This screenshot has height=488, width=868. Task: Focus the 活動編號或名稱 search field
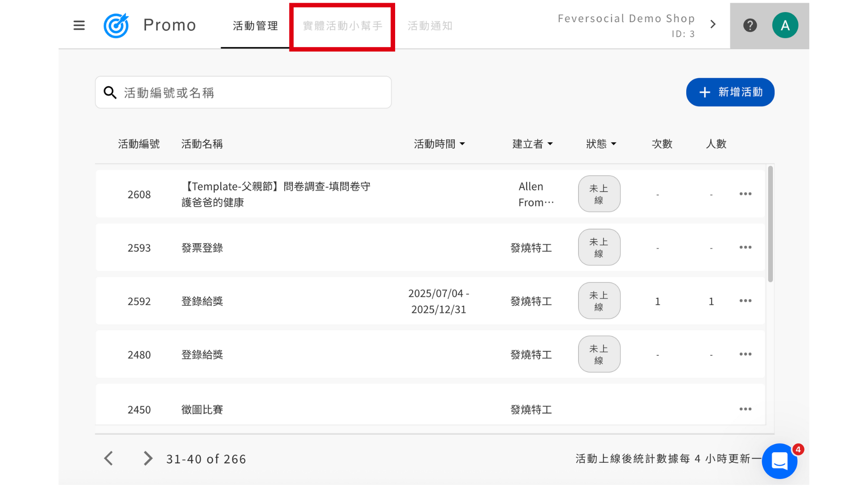253,93
